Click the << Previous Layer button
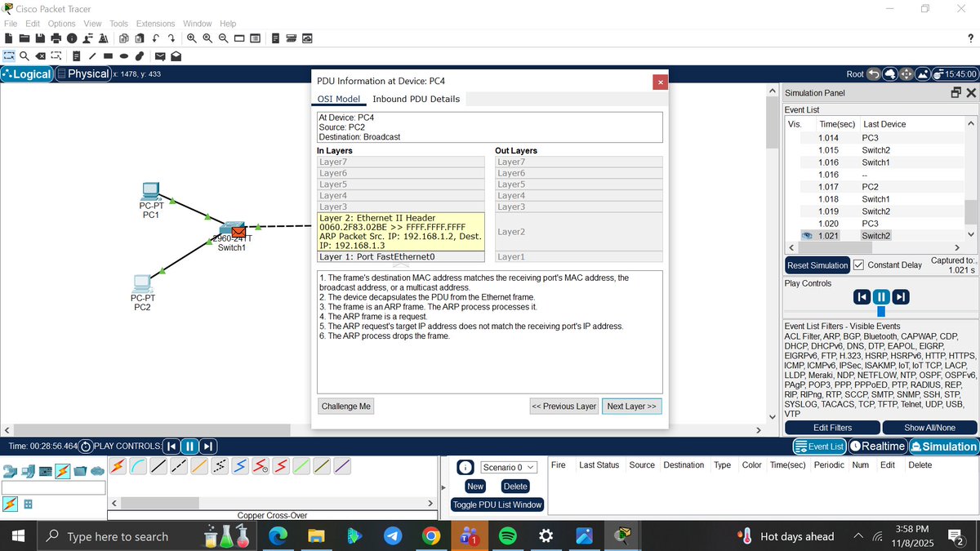This screenshot has height=551, width=980. [563, 406]
